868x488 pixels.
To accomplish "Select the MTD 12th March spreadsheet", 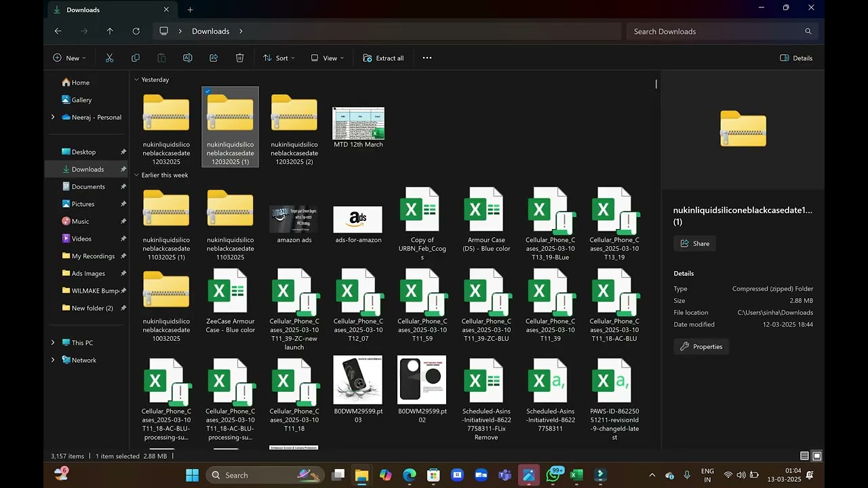I will (358, 127).
